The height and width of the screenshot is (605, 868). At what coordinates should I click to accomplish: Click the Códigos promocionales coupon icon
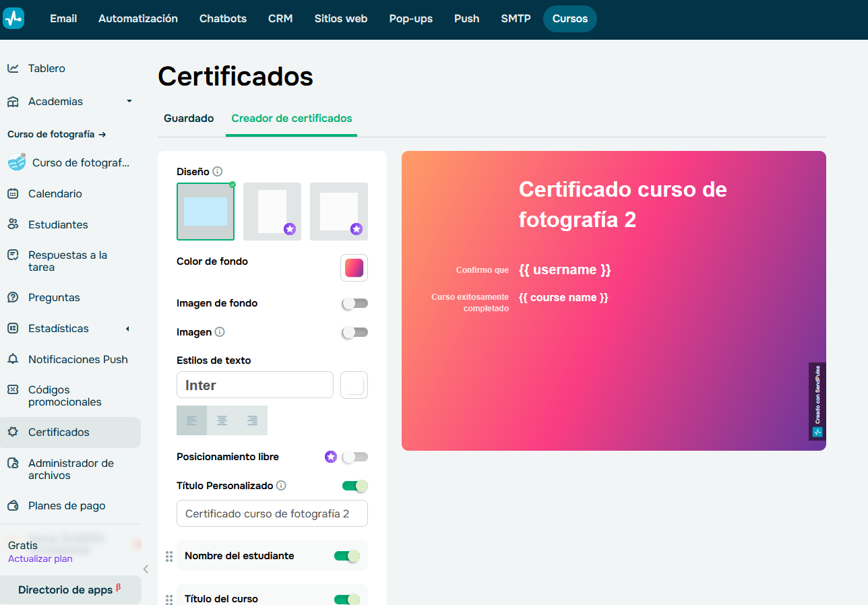pos(13,389)
